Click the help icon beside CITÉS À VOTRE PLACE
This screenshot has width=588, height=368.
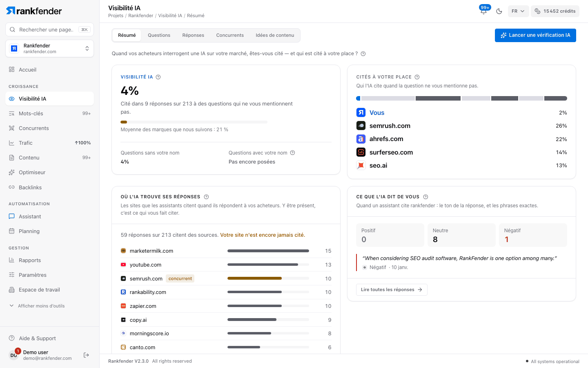point(417,77)
